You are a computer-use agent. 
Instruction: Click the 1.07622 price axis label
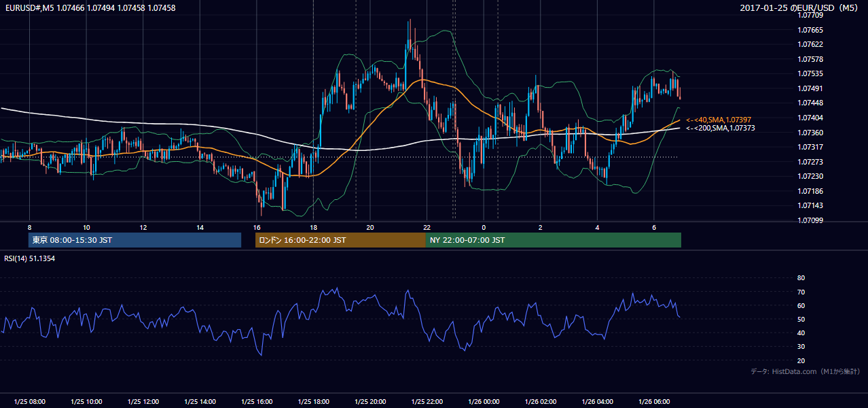(810, 44)
